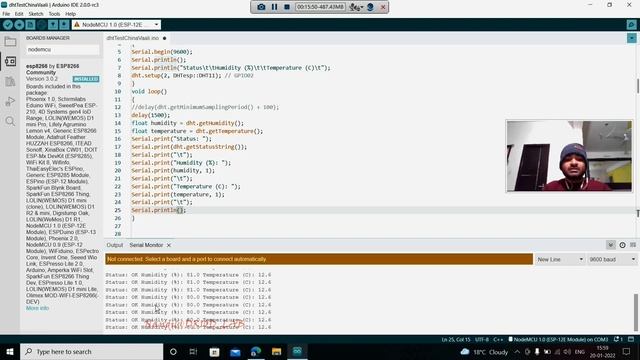The width and height of the screenshot is (640, 360).
Task: Click the Verify sketch checkmark button
Action: click(8, 25)
